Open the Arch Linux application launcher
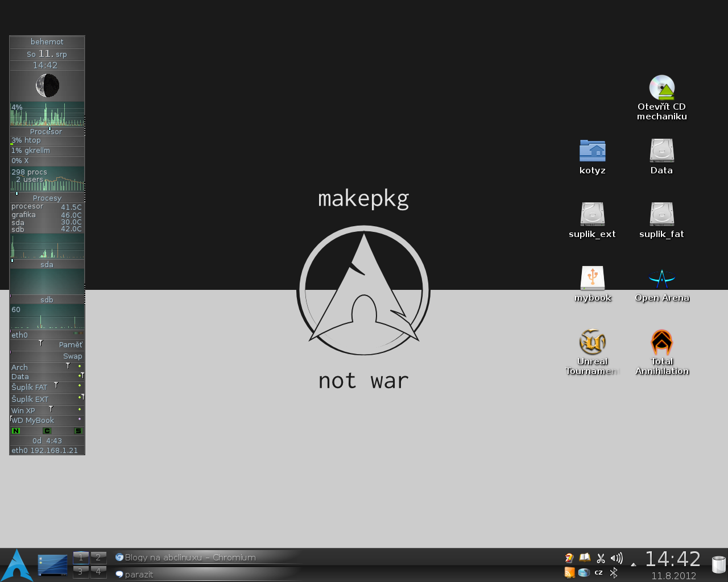Viewport: 728px width, 582px height. tap(17, 565)
